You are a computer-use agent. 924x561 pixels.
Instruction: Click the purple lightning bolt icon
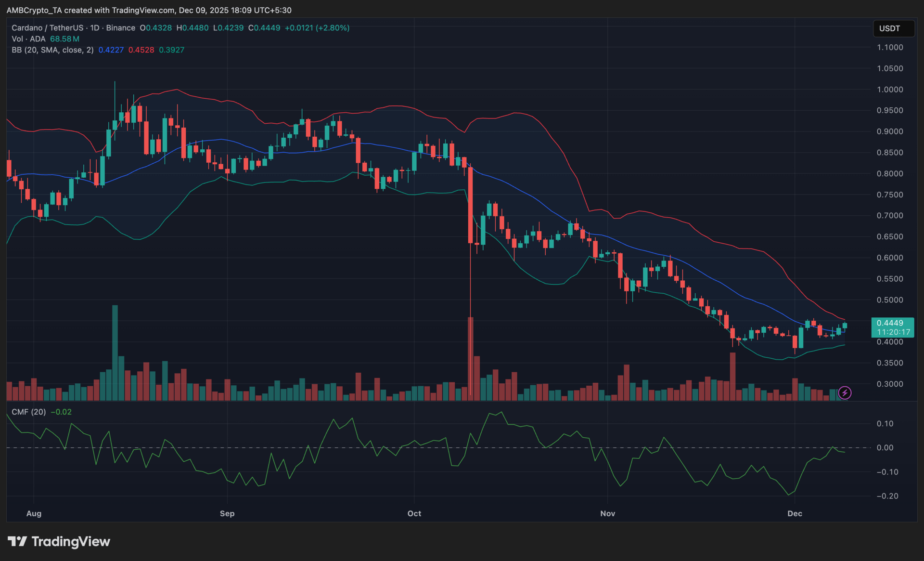[x=845, y=393]
